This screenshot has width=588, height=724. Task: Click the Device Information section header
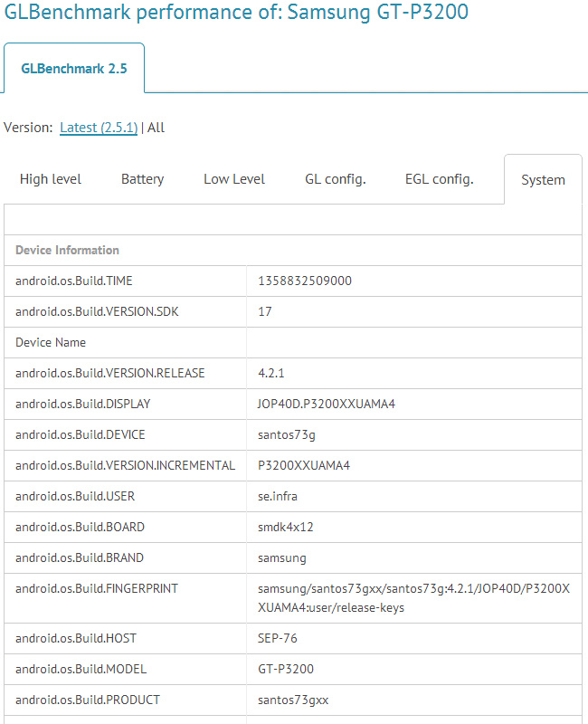[67, 250]
